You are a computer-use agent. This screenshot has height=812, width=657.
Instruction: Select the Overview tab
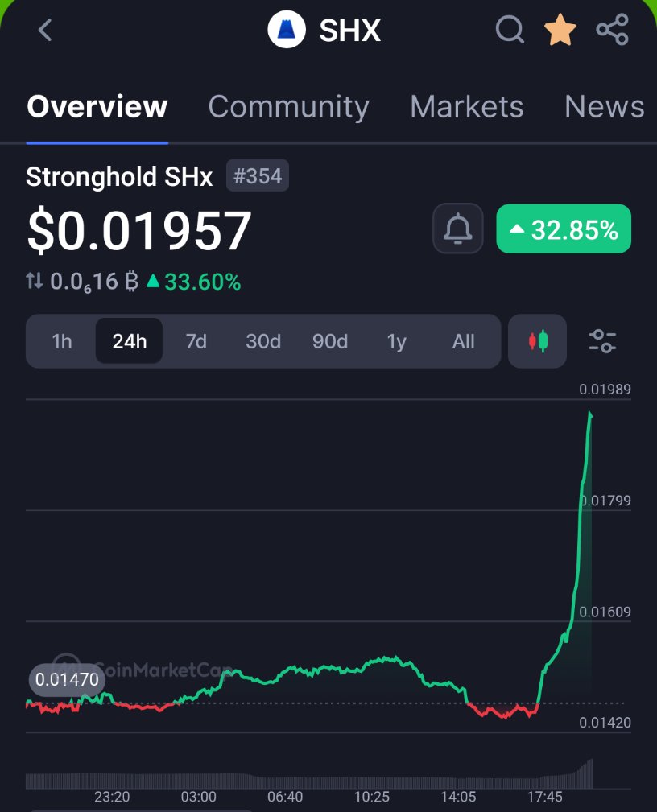tap(97, 107)
